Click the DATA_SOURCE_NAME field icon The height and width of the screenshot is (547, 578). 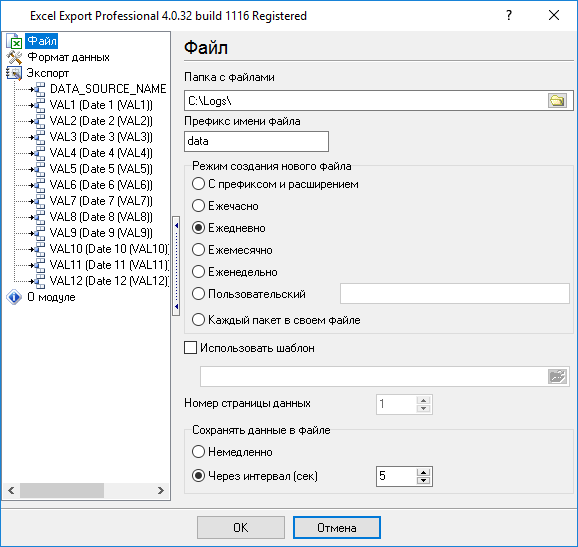(38, 89)
